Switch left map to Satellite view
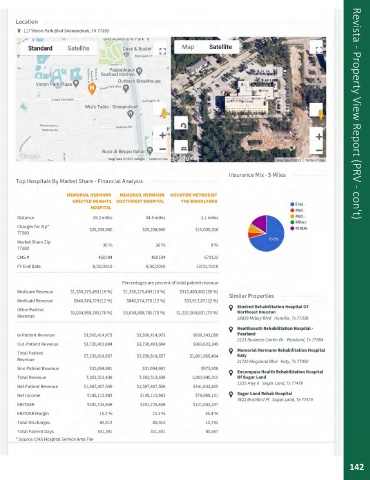Screen dimensions: 370x480 click(x=78, y=48)
